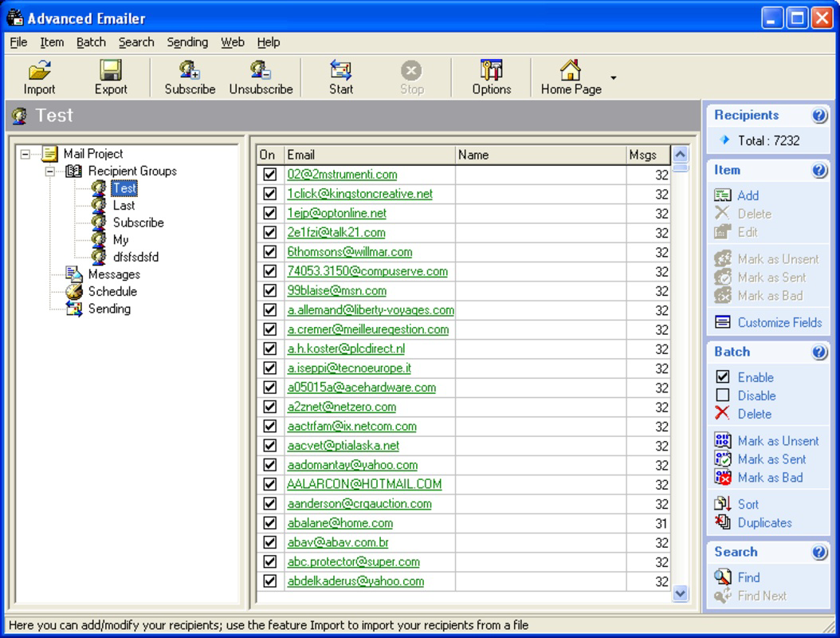Toggle checkbox for 99blaise@msn.com
This screenshot has width=840, height=638.
tap(270, 290)
